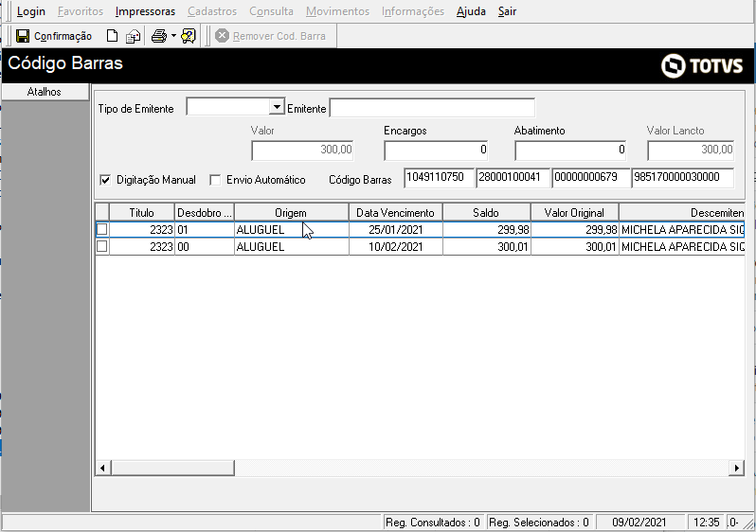
Task: Click the Encargos input field
Action: [x=436, y=151]
